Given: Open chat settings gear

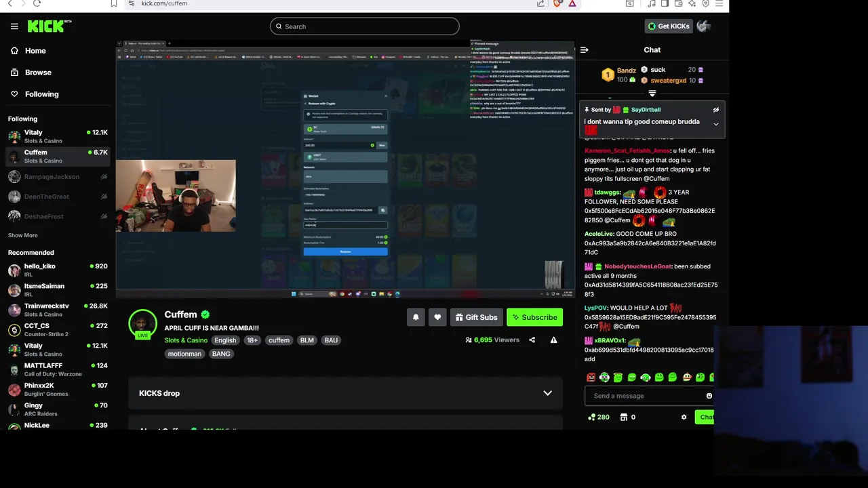Looking at the screenshot, I should (684, 418).
